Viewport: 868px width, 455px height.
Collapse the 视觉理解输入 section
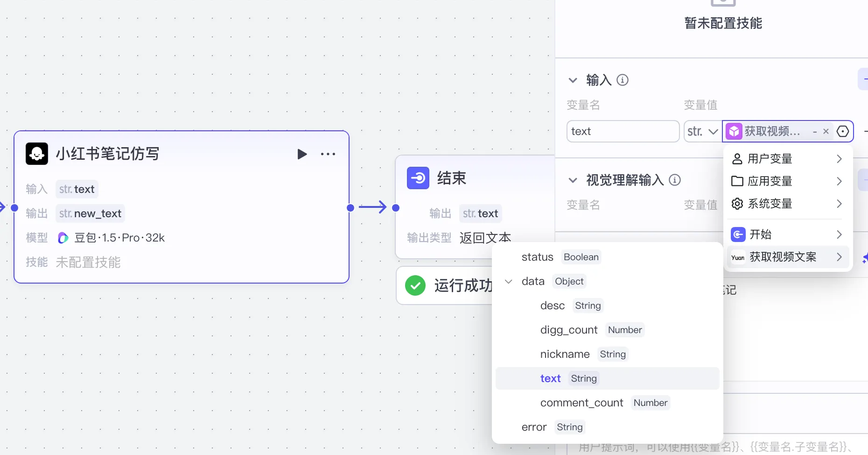[573, 180]
